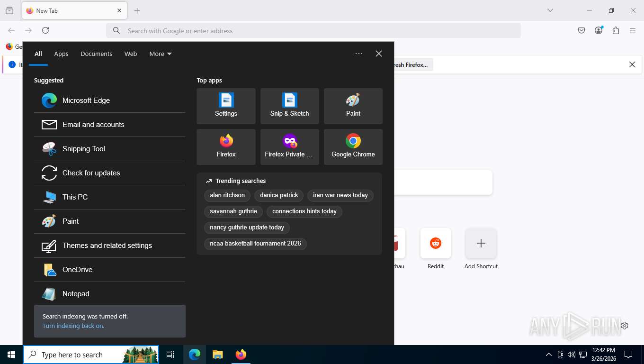
Task: Launch Snipping Tool from Suggested list
Action: (x=109, y=149)
